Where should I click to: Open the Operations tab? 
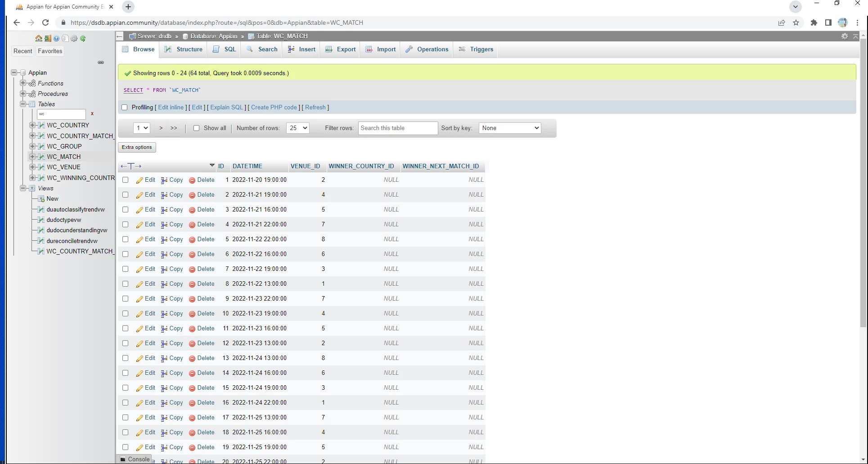[x=427, y=50]
